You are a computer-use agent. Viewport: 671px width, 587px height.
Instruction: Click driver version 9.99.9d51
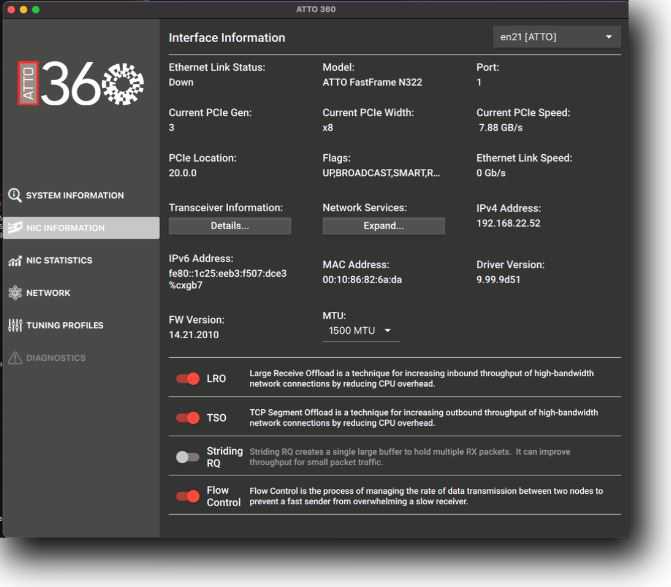point(498,280)
